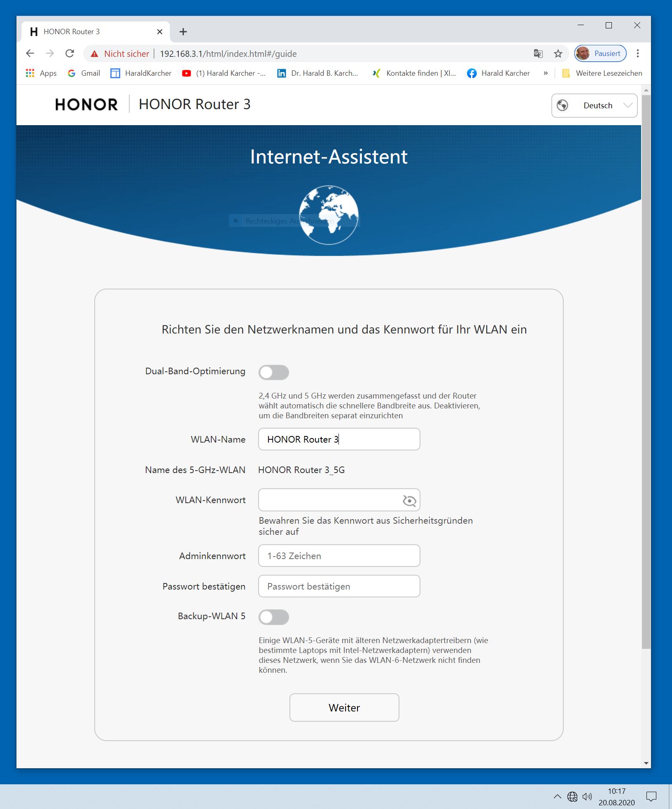Click the browser forward arrow
The height and width of the screenshot is (809, 672).
(x=50, y=54)
